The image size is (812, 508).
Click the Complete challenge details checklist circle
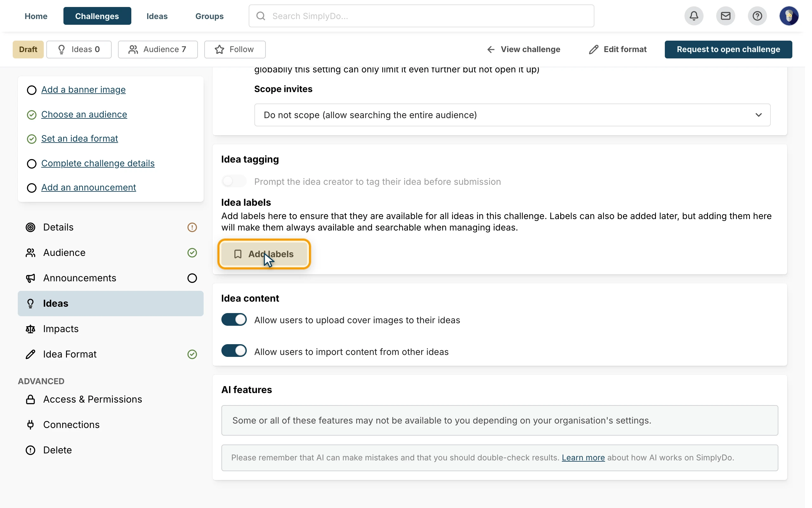click(x=31, y=164)
